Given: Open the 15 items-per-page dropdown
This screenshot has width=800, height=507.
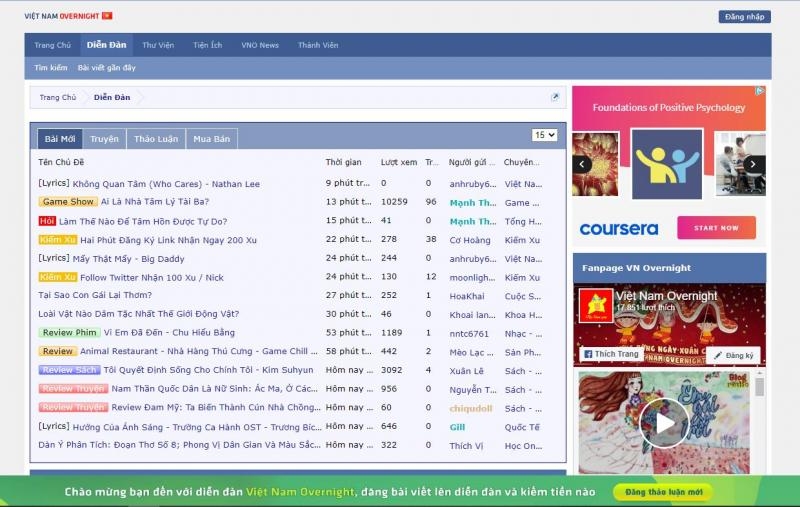Looking at the screenshot, I should click(x=544, y=135).
